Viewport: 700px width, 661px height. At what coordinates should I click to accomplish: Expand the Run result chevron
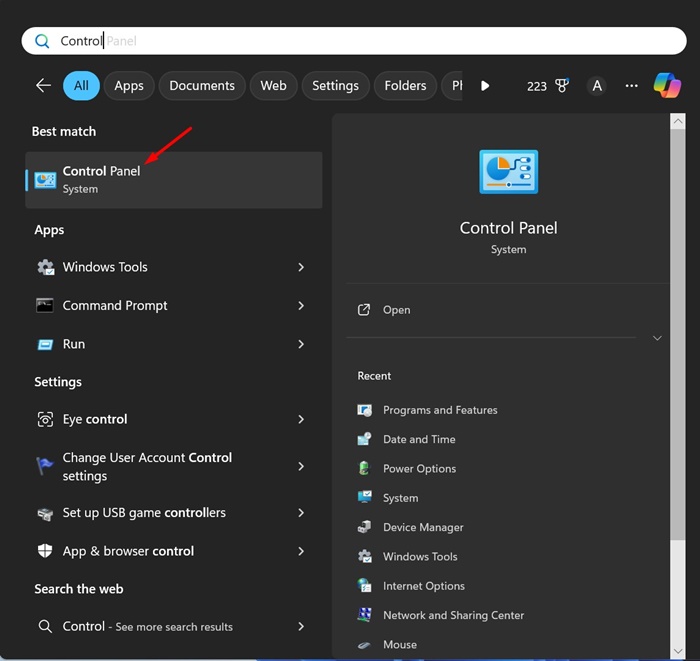click(x=301, y=344)
